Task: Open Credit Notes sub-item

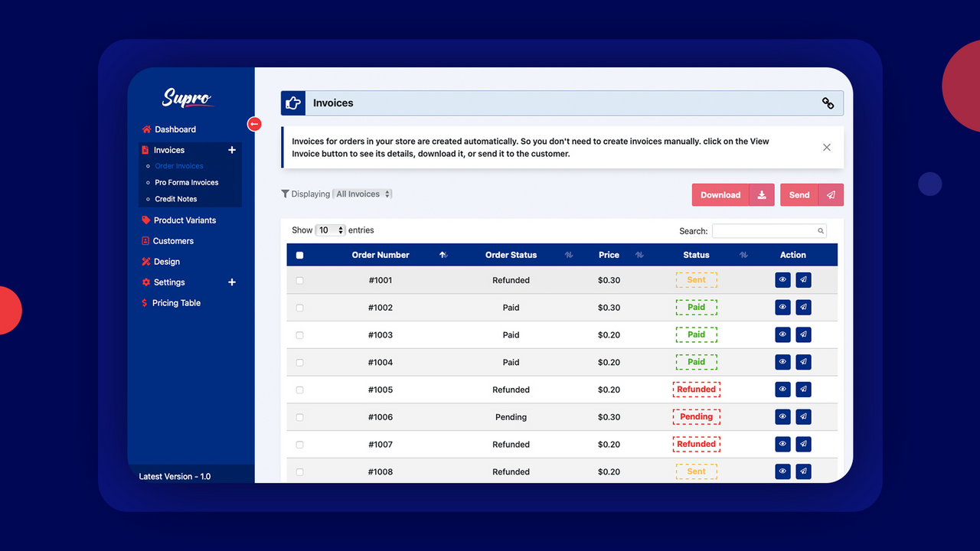Action: pos(176,199)
